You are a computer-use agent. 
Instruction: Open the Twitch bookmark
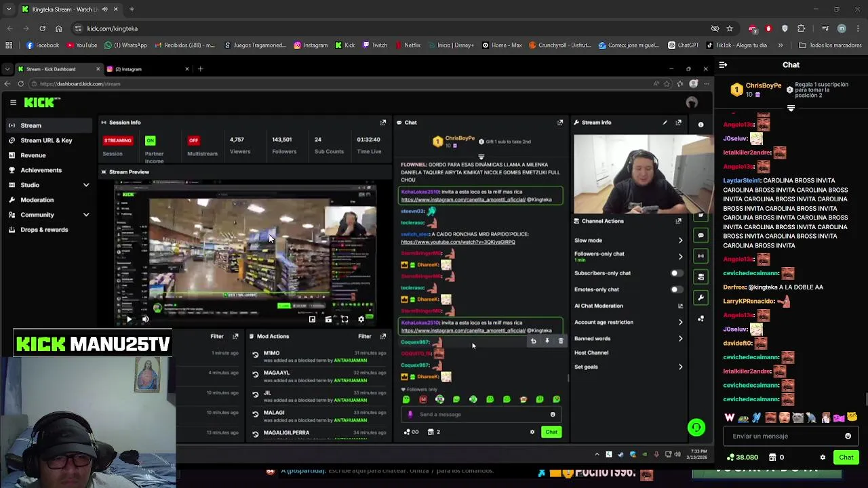374,45
